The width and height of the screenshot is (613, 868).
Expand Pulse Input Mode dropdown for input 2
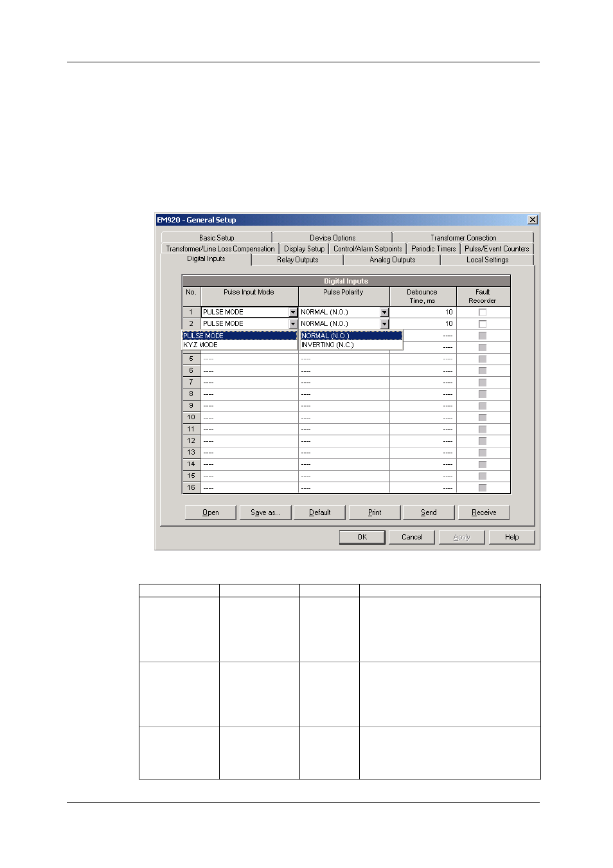coord(293,324)
